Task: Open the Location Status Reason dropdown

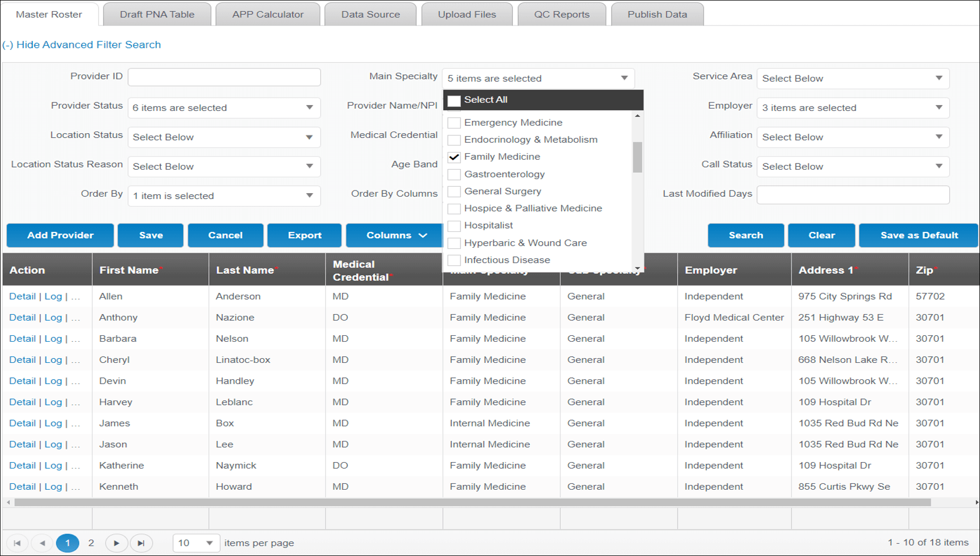Action: pyautogui.click(x=224, y=167)
